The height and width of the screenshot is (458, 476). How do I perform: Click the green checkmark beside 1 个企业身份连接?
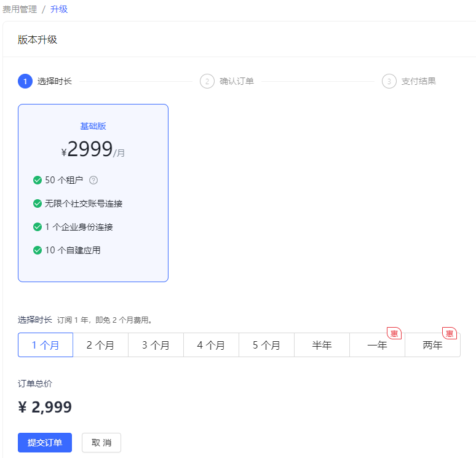[38, 227]
